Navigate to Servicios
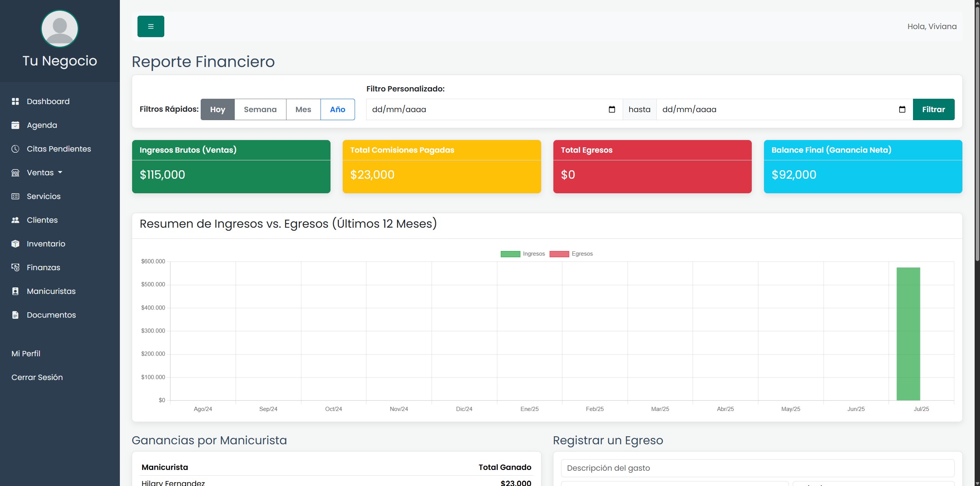This screenshot has width=980, height=486. pyautogui.click(x=44, y=196)
